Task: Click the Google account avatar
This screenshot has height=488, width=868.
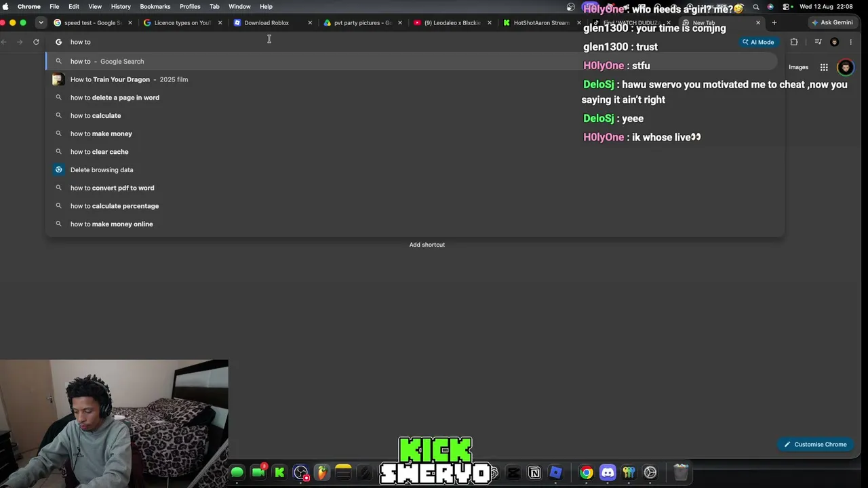Action: [845, 67]
